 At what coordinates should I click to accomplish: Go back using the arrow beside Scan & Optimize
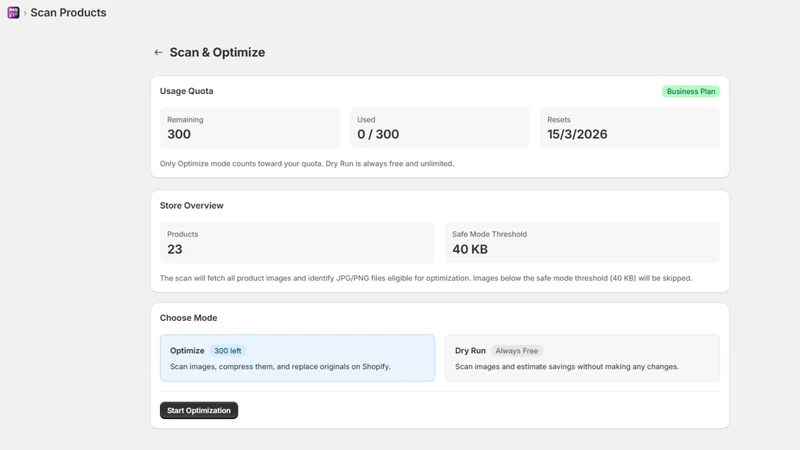pyautogui.click(x=158, y=53)
